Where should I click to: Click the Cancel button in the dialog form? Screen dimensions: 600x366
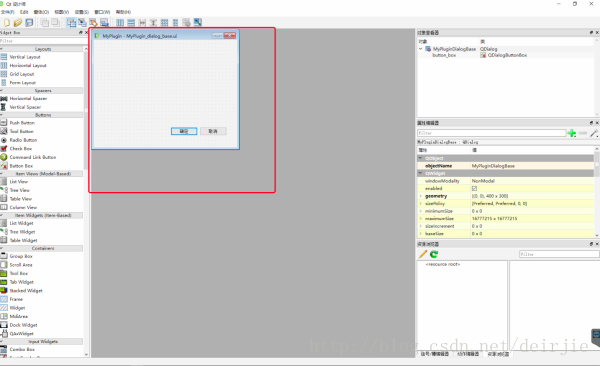click(213, 131)
